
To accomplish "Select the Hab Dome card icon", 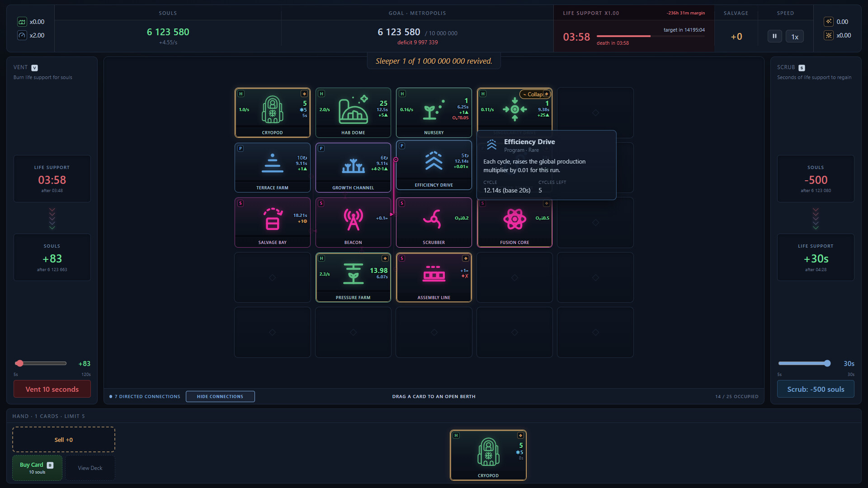I will [354, 110].
